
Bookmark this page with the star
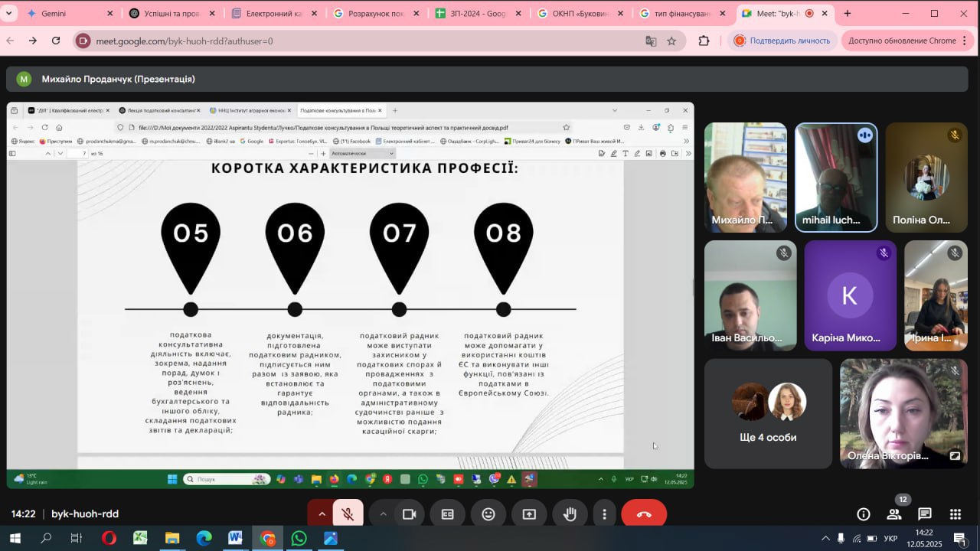tap(671, 41)
